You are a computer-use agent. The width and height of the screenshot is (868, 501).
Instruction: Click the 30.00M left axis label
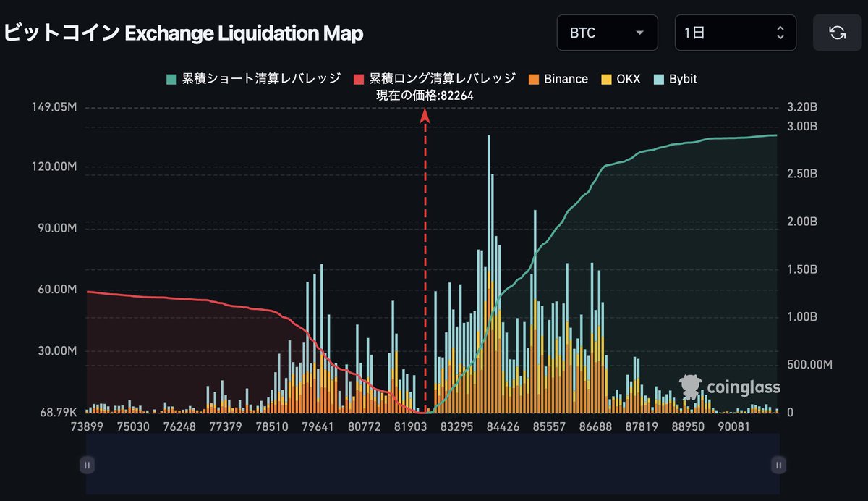coord(57,351)
